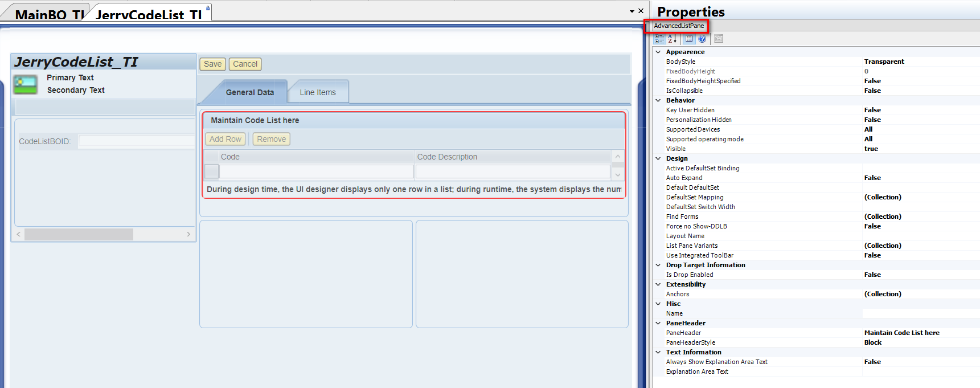Image resolution: width=980 pixels, height=388 pixels.
Task: Click the left arrow of the horizontal scrollbar
Action: [19, 234]
